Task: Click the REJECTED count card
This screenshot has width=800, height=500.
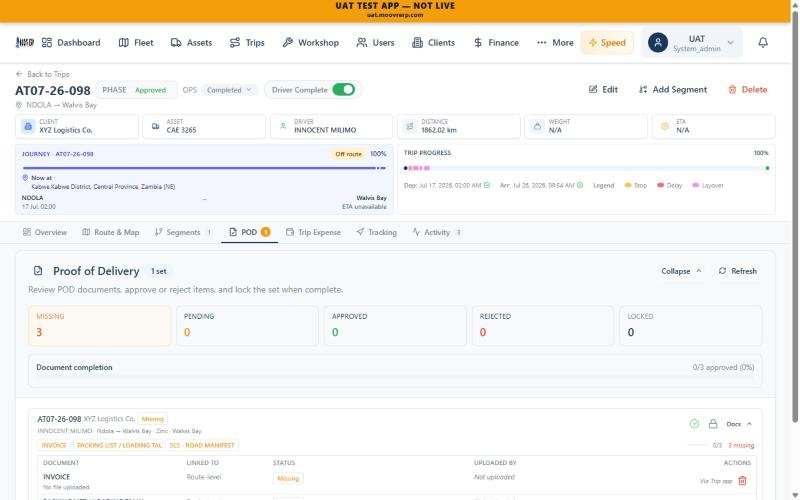Action: click(x=543, y=326)
